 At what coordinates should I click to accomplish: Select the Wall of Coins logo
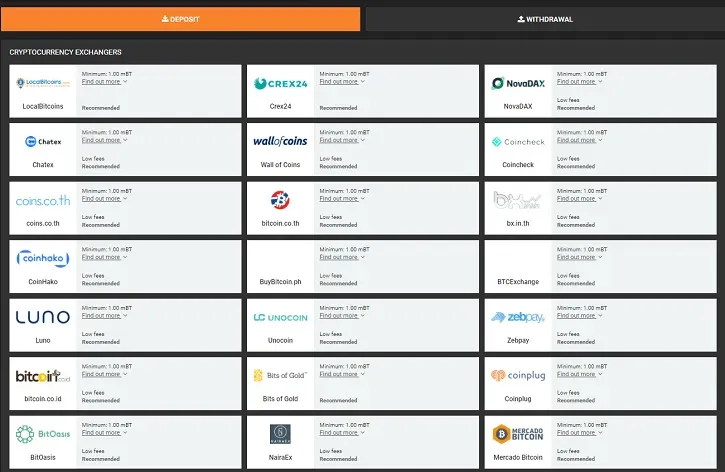point(280,141)
